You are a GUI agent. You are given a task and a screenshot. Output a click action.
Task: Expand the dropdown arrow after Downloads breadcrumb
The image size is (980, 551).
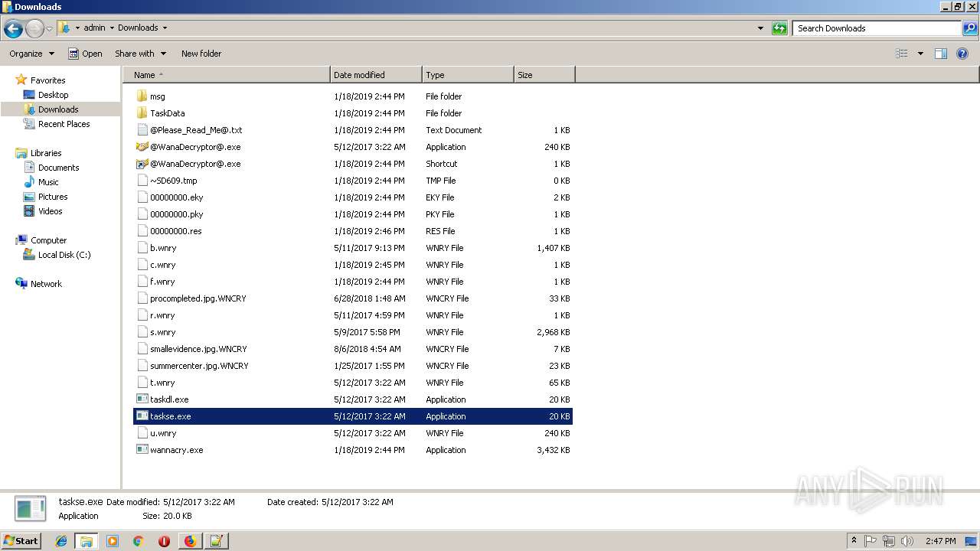165,28
